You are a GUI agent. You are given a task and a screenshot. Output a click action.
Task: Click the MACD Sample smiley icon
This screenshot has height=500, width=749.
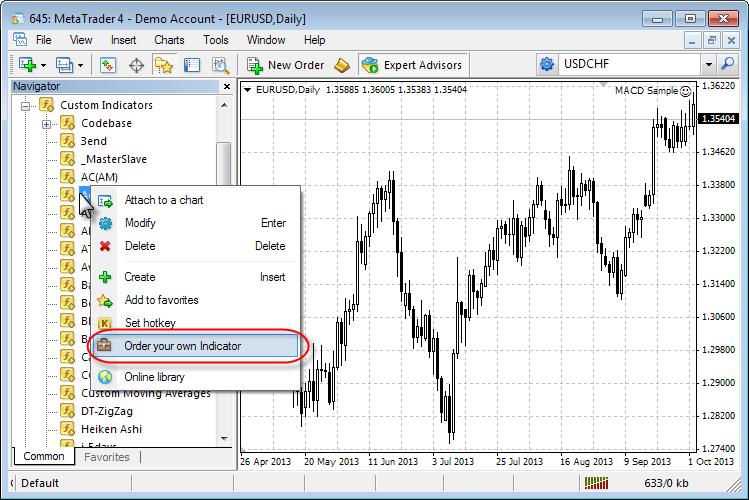pos(685,91)
